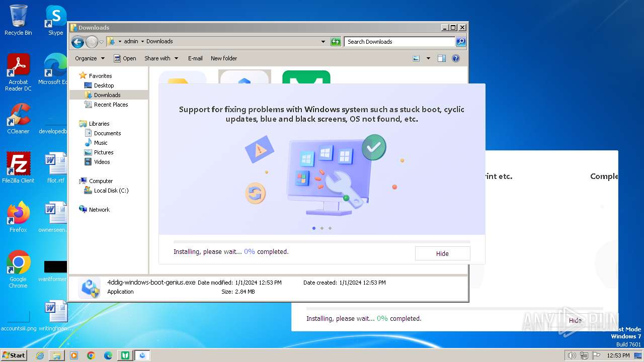644x362 pixels.
Task: Select Desktop in the navigation pane
Action: point(104,85)
